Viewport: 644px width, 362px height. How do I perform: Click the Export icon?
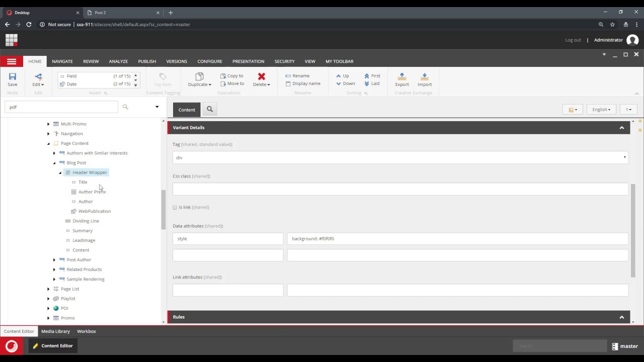point(402,76)
